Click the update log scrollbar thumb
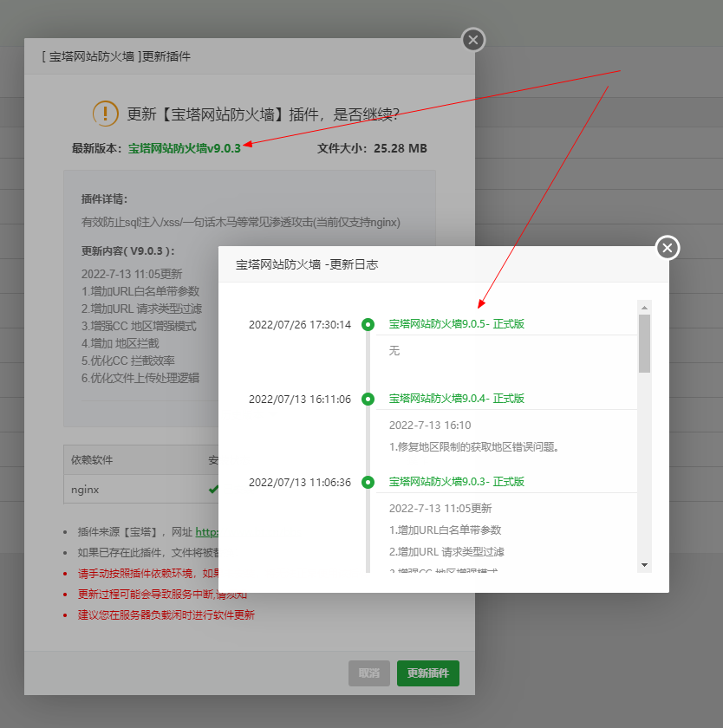723x728 pixels. pos(644,343)
